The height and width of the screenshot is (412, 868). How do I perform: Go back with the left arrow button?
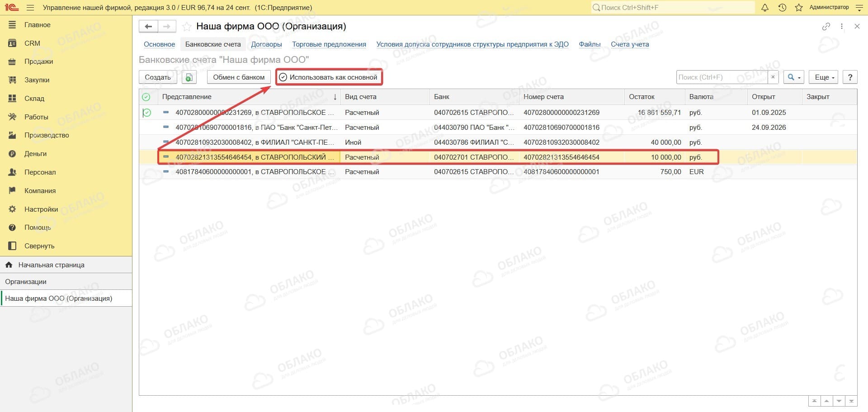click(x=148, y=27)
